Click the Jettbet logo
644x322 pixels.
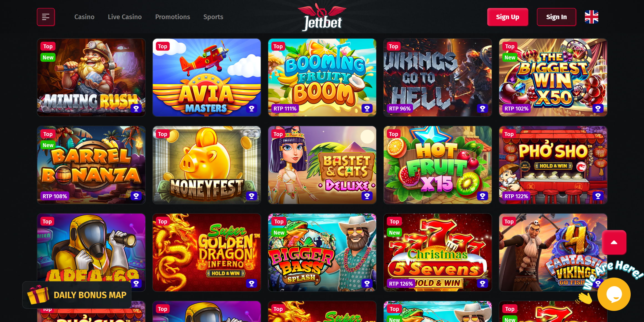(x=322, y=17)
